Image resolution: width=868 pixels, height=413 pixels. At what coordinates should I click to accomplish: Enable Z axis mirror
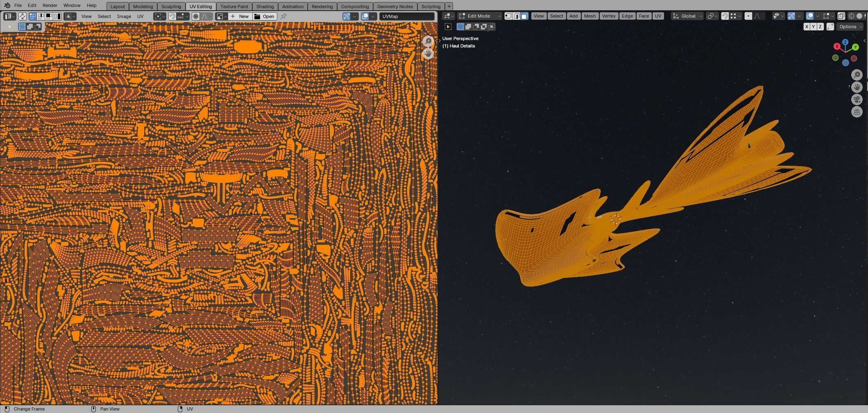pyautogui.click(x=820, y=27)
